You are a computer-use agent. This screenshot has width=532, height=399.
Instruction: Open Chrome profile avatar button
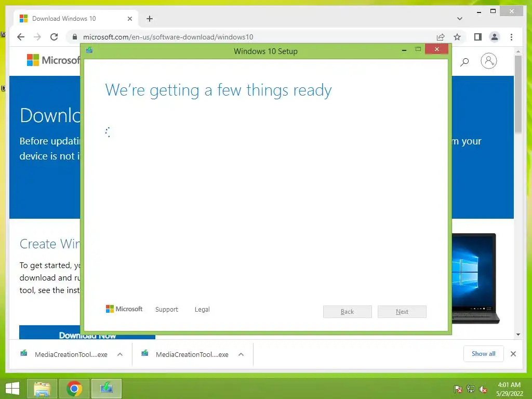[x=495, y=37]
